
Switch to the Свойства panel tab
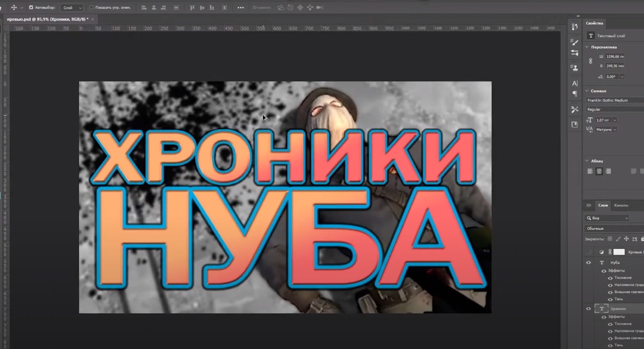pyautogui.click(x=594, y=23)
